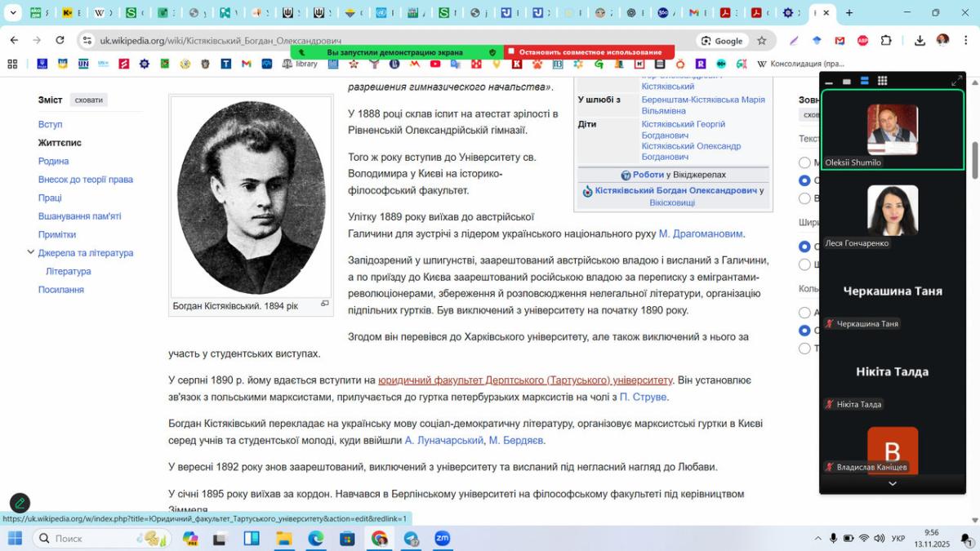Open Telegram from the taskbar

tap(411, 539)
